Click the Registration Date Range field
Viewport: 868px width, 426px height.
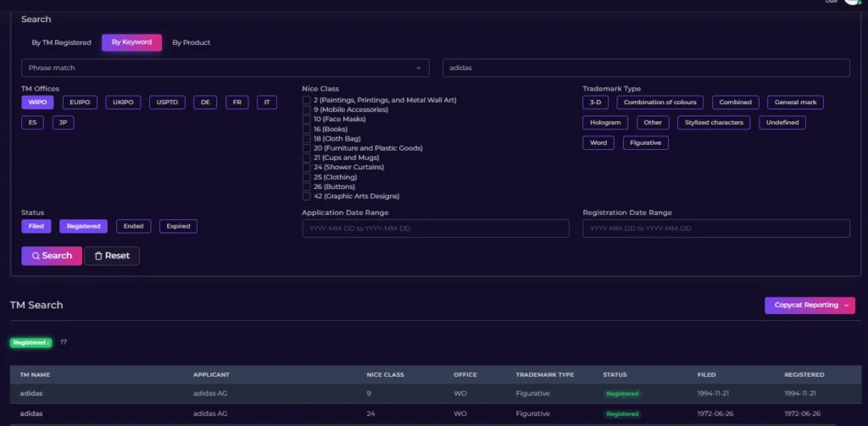(x=715, y=229)
